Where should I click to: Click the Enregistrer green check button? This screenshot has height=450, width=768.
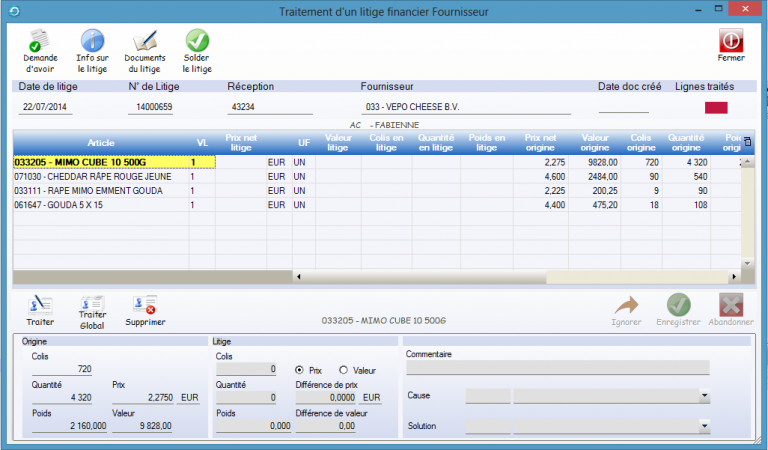click(x=679, y=305)
